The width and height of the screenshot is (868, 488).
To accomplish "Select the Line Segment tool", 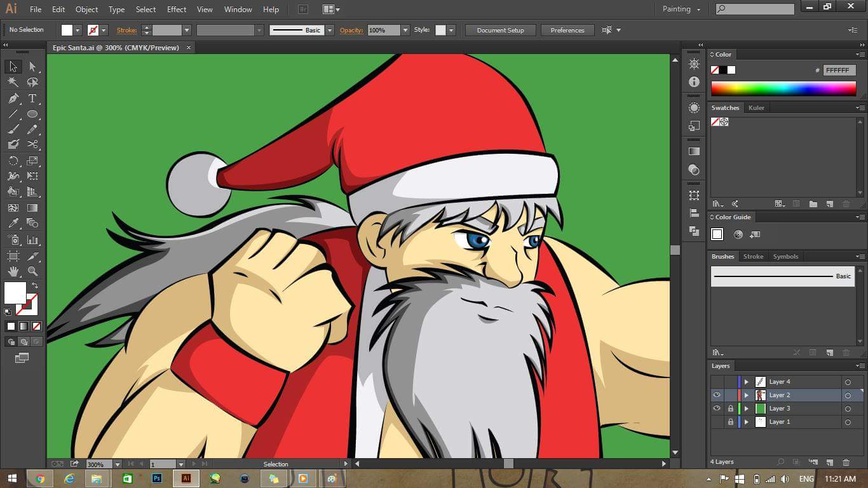I will point(13,114).
